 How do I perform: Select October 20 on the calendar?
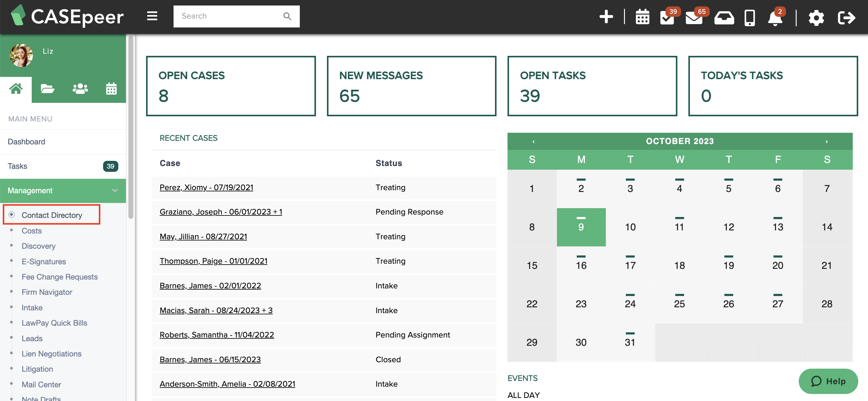(778, 266)
